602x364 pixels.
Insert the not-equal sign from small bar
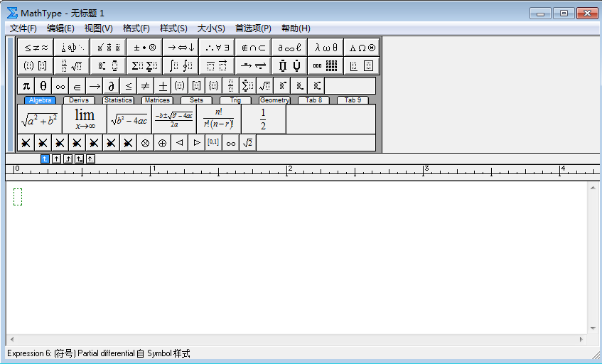tap(146, 86)
